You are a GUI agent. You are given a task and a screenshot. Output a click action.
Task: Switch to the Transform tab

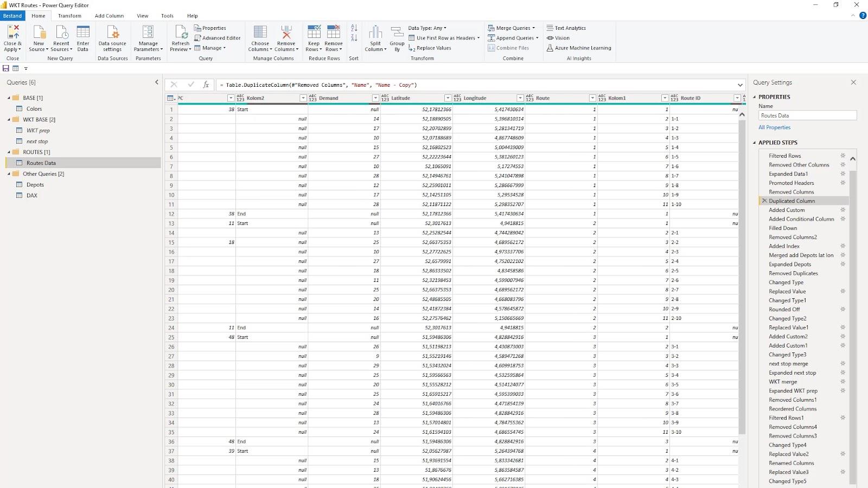[69, 16]
